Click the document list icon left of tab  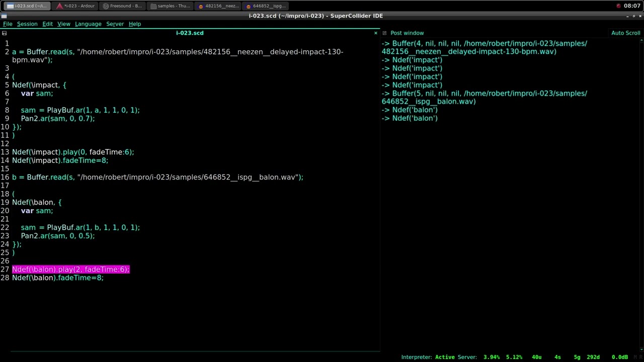click(4, 33)
